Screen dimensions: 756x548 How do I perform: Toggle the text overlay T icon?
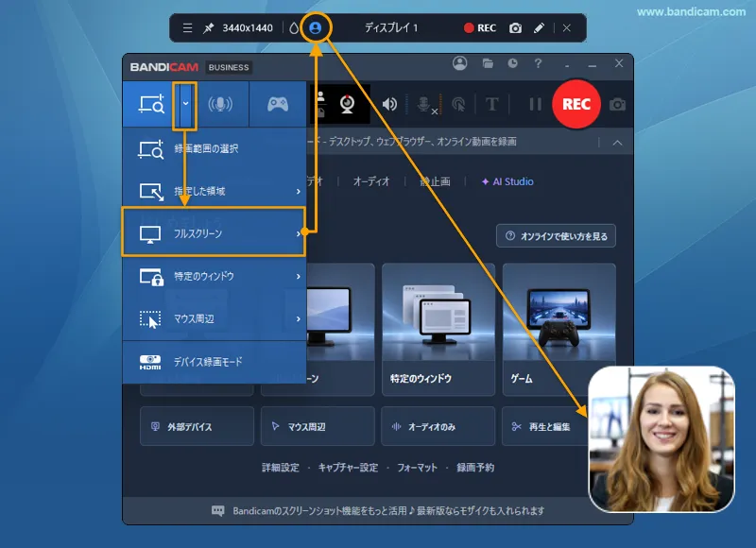click(x=491, y=104)
